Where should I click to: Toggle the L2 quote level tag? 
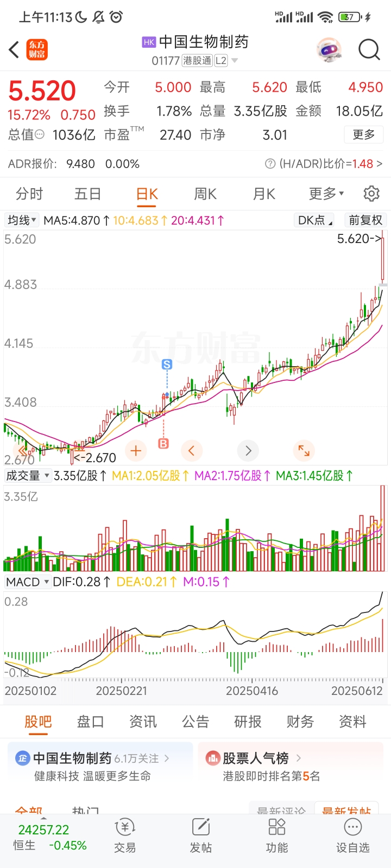pyautogui.click(x=220, y=61)
